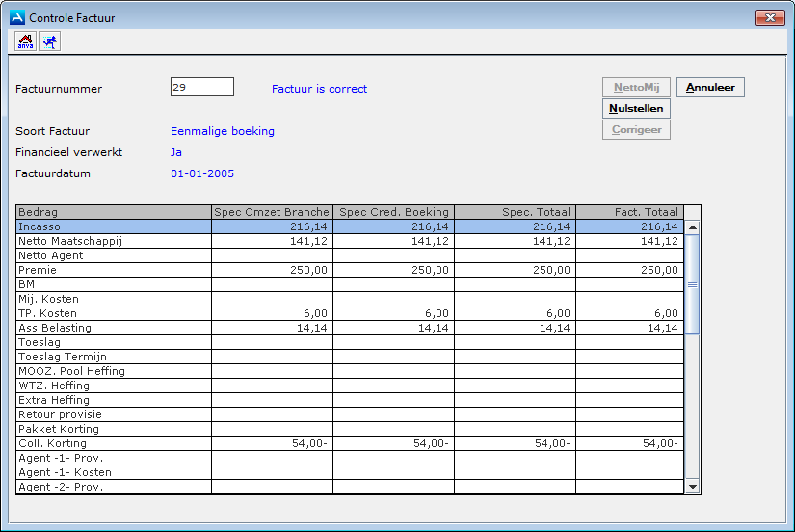Click the Fact. Totaal column header
Screen dimensions: 795x532
pyautogui.click(x=629, y=212)
